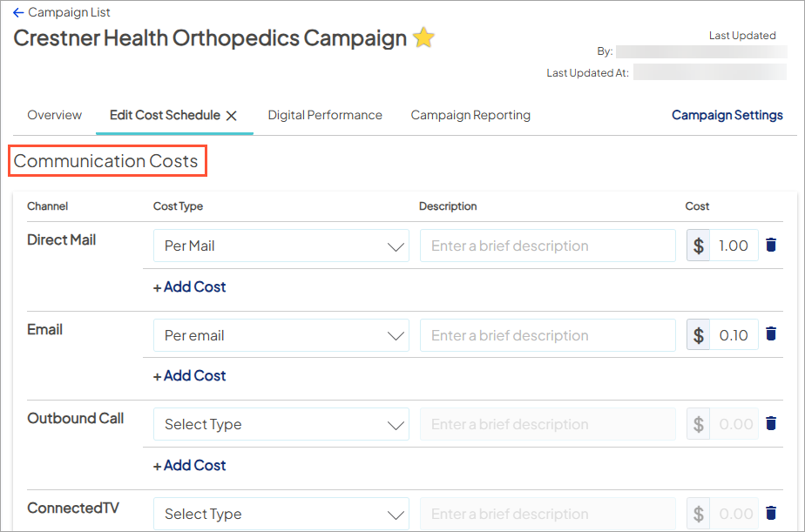The height and width of the screenshot is (532, 805).
Task: Add Cost under Direct Mail
Action: coord(190,286)
